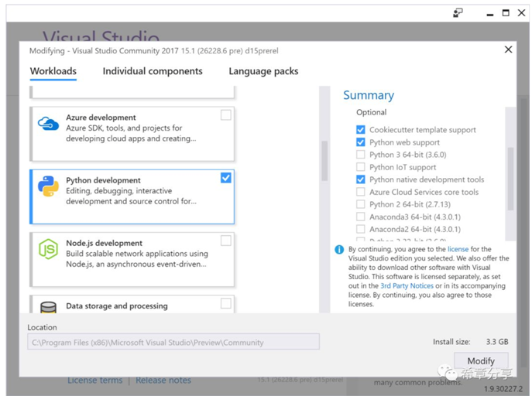Click the Modify button
Image resolution: width=532 pixels, height=396 pixels.
coord(481,360)
